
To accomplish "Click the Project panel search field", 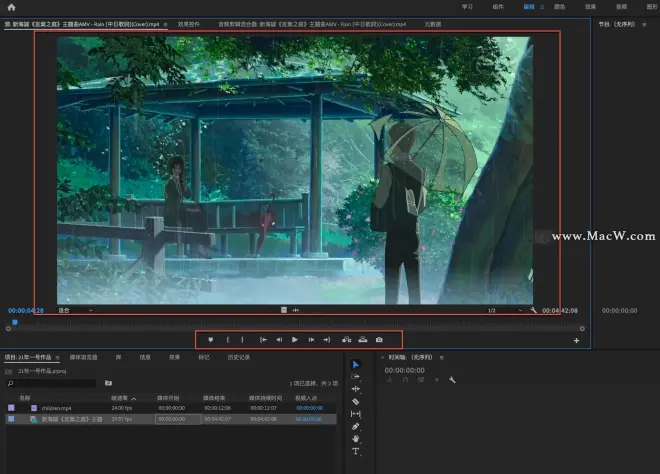I will pyautogui.click(x=51, y=383).
